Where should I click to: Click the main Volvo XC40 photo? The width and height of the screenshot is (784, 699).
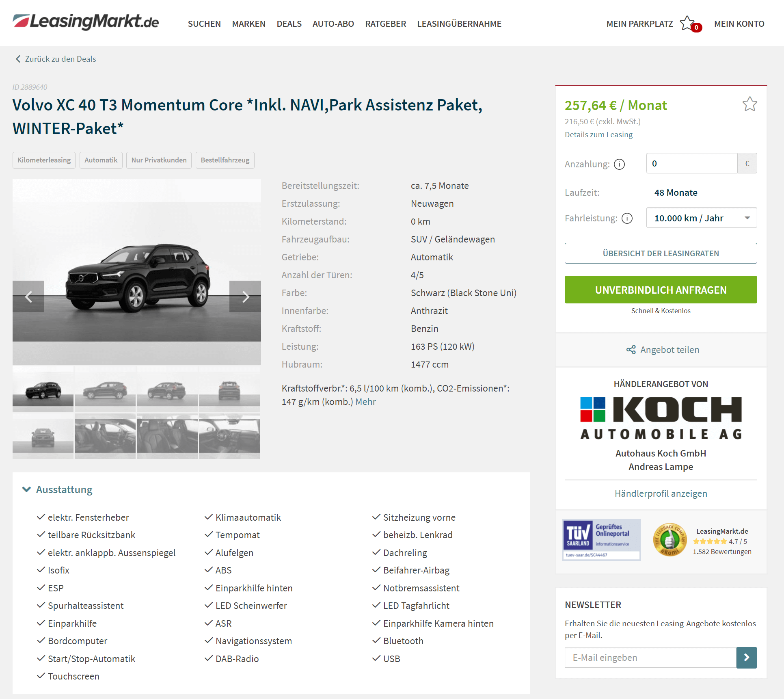[x=137, y=272]
